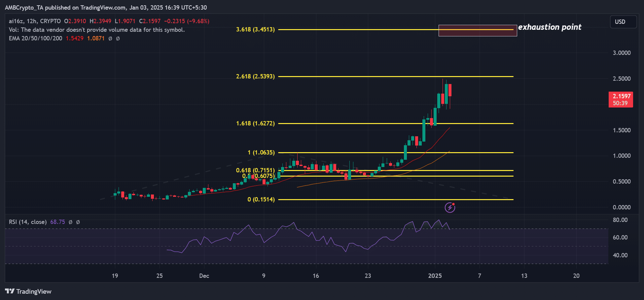Click the 0.618 (0.7151) Fibonacci label
The height and width of the screenshot is (300, 644).
(255, 170)
